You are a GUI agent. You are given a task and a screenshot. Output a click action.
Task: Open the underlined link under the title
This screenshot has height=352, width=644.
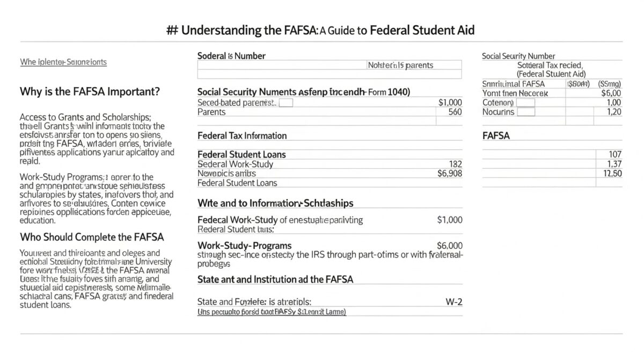click(63, 62)
